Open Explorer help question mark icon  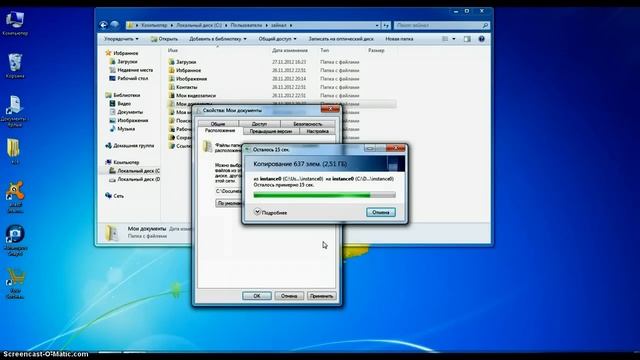[482, 39]
